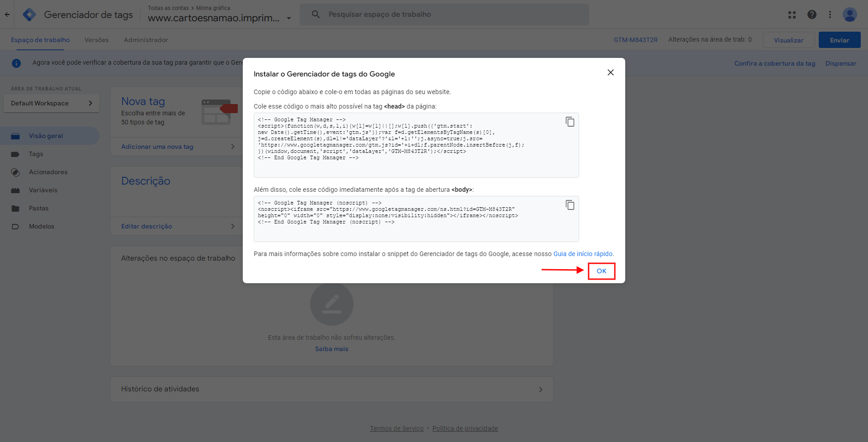Open Guia de início rápido link
The height and width of the screenshot is (442, 868).
[583, 254]
